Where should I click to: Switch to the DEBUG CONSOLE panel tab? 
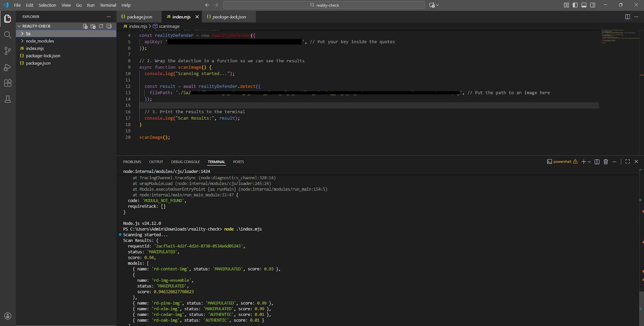185,162
